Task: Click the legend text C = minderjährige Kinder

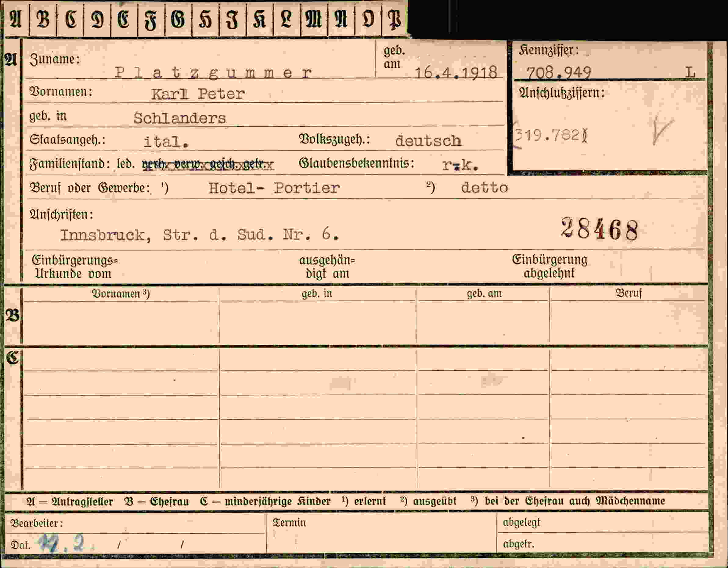Action: 265,501
